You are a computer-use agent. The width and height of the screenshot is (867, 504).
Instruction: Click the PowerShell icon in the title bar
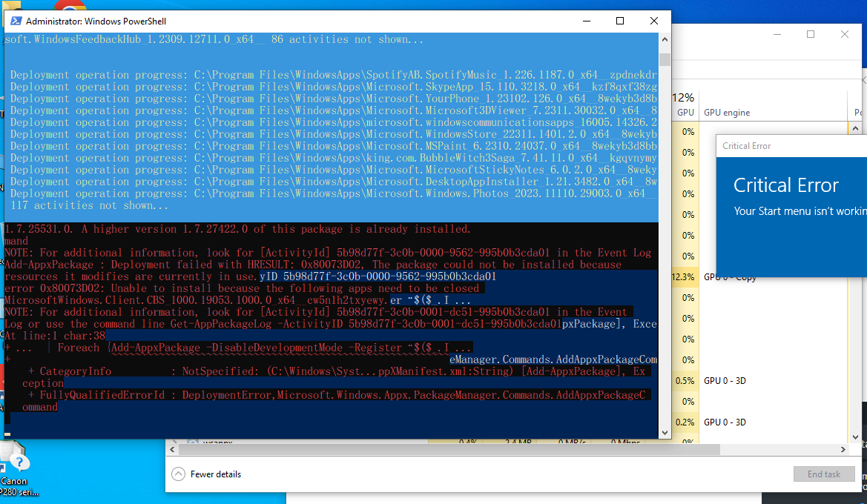16,21
